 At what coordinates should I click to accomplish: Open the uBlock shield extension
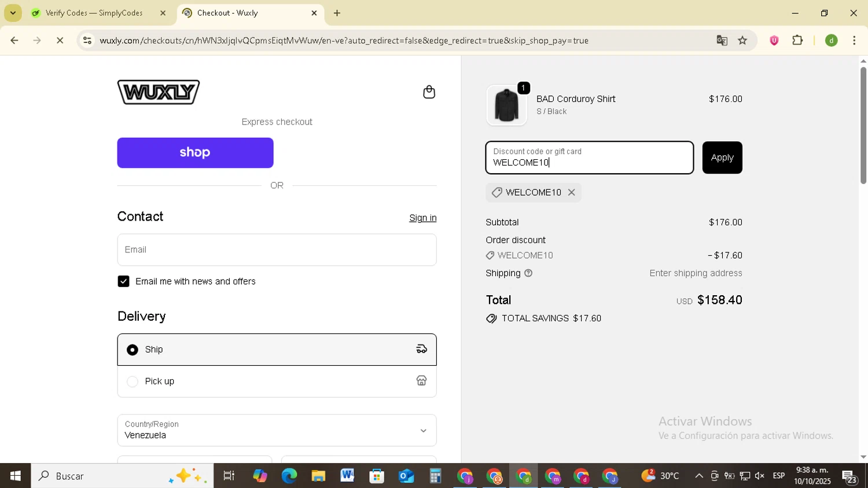click(x=774, y=41)
